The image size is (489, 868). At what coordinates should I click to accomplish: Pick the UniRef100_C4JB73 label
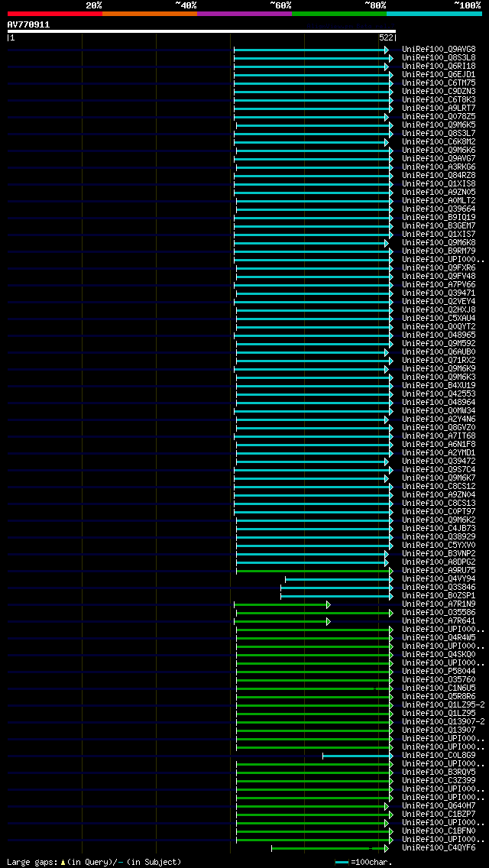coord(439,528)
